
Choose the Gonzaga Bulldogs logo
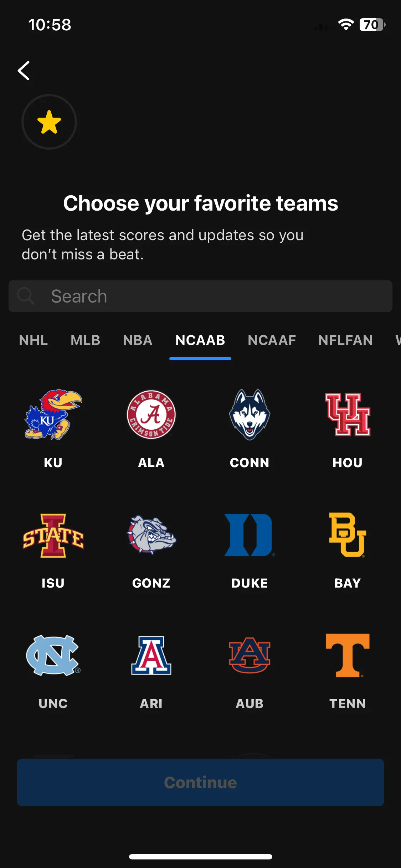tap(151, 534)
